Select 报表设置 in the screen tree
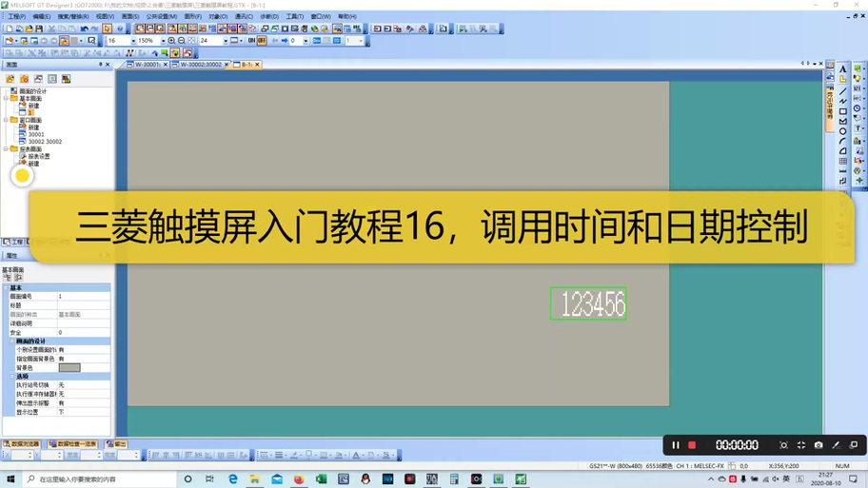This screenshot has width=868, height=488. [39, 157]
